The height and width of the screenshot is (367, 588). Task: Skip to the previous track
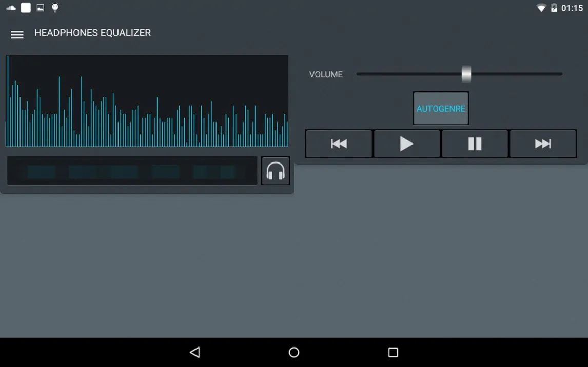pyautogui.click(x=339, y=144)
